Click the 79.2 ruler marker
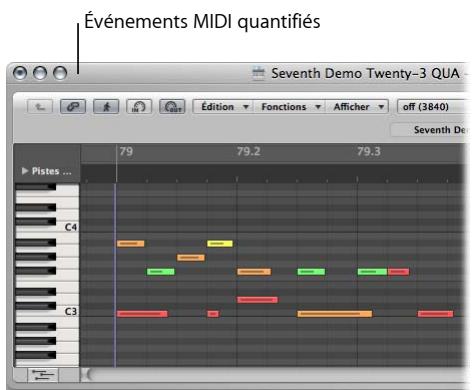This screenshot has width=473, height=390. [x=248, y=152]
